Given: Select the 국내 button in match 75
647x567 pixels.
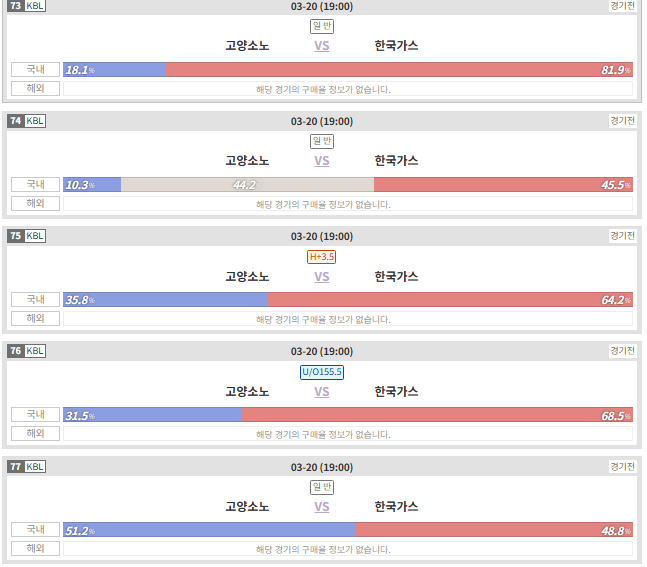Looking at the screenshot, I should tap(35, 300).
